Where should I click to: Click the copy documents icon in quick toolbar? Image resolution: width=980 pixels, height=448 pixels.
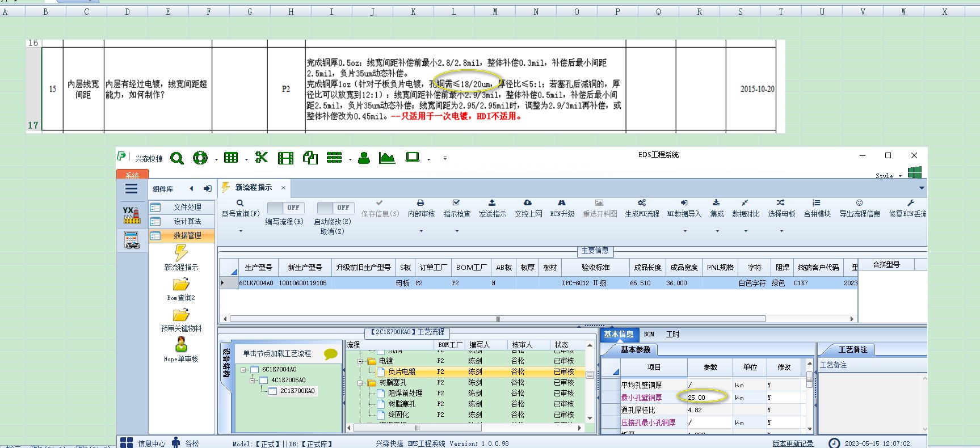[310, 158]
